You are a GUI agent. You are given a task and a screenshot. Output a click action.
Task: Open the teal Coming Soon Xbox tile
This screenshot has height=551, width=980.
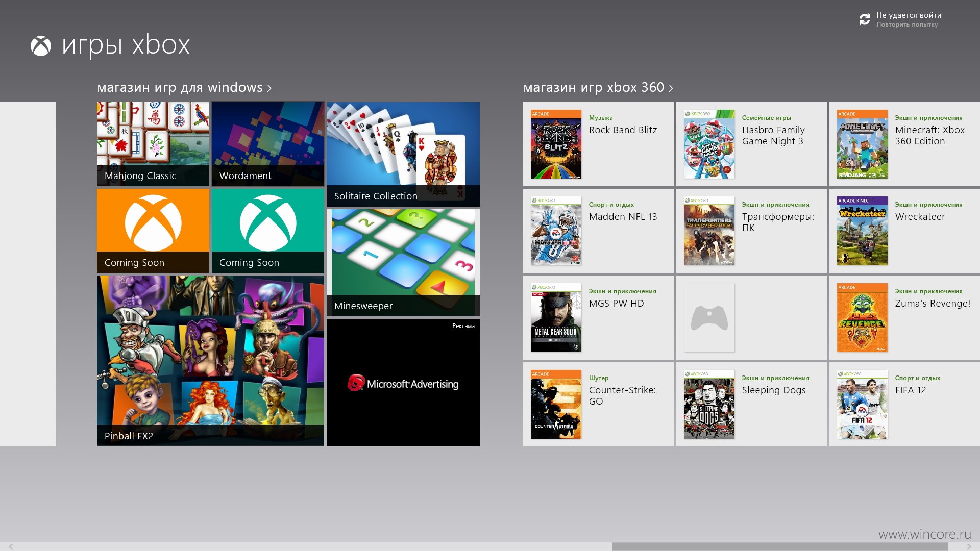coord(268,231)
